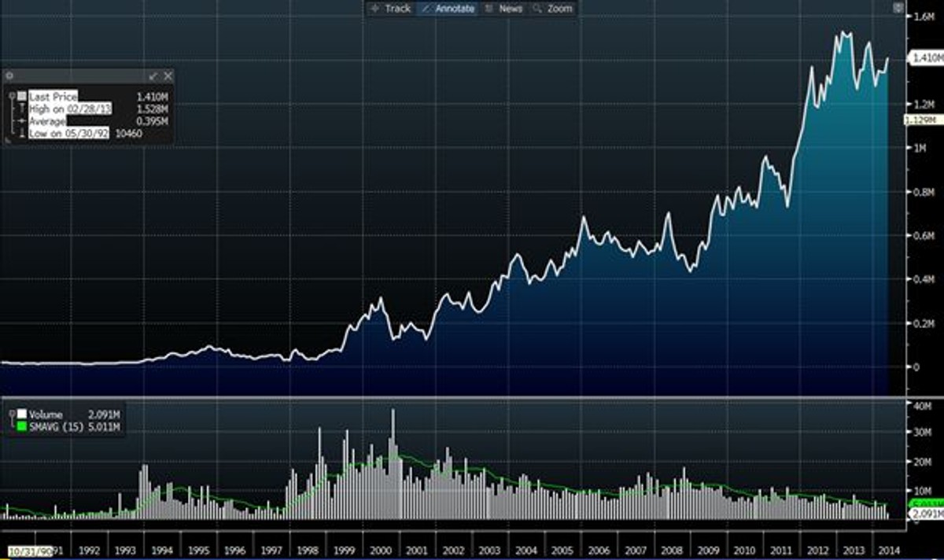Click the gear icon on the legend box
The width and height of the screenshot is (944, 560).
(x=9, y=76)
